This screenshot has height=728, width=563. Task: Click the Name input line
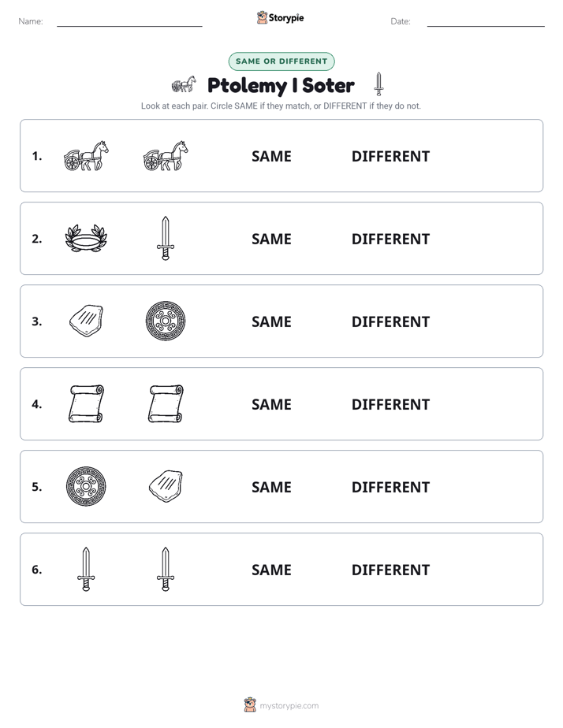pos(129,21)
